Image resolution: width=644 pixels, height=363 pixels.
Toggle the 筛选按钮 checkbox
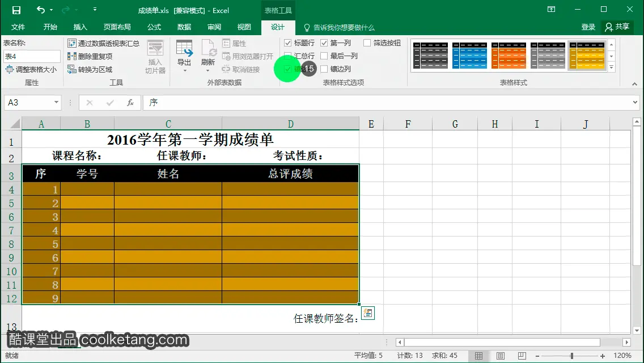tap(367, 43)
